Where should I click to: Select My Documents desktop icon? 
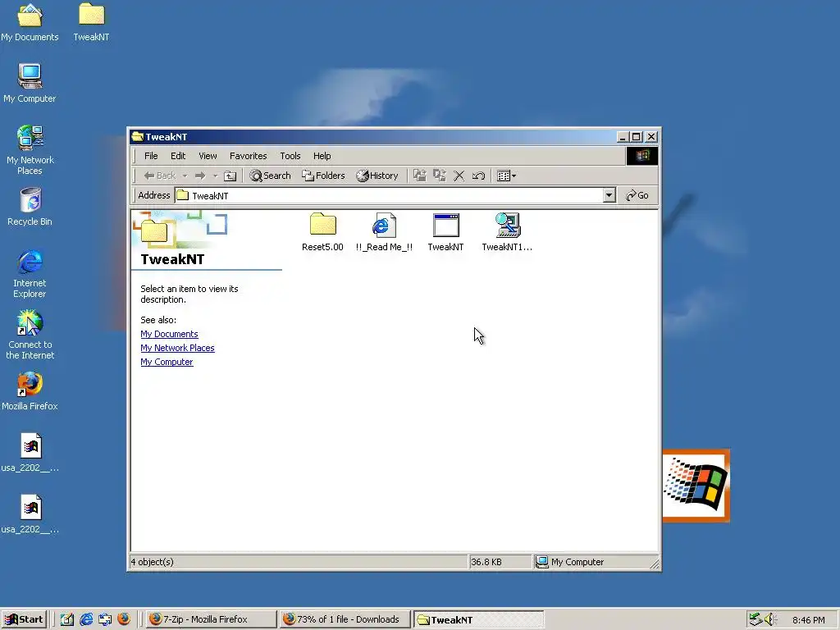(30, 22)
